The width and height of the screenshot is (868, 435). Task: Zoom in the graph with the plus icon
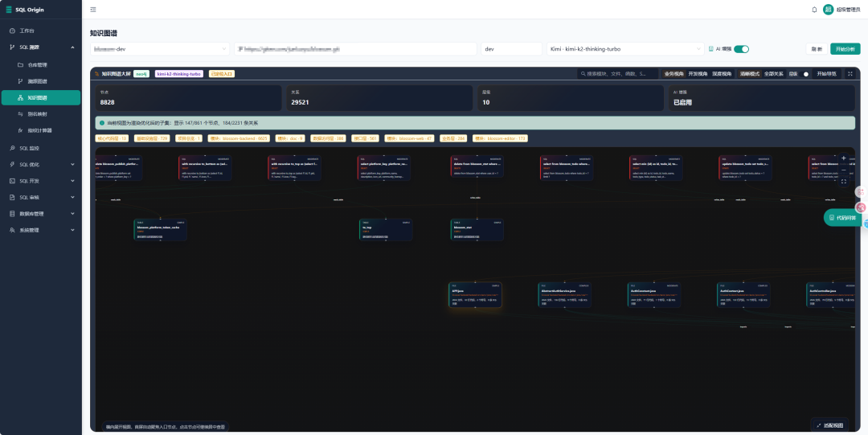point(843,158)
